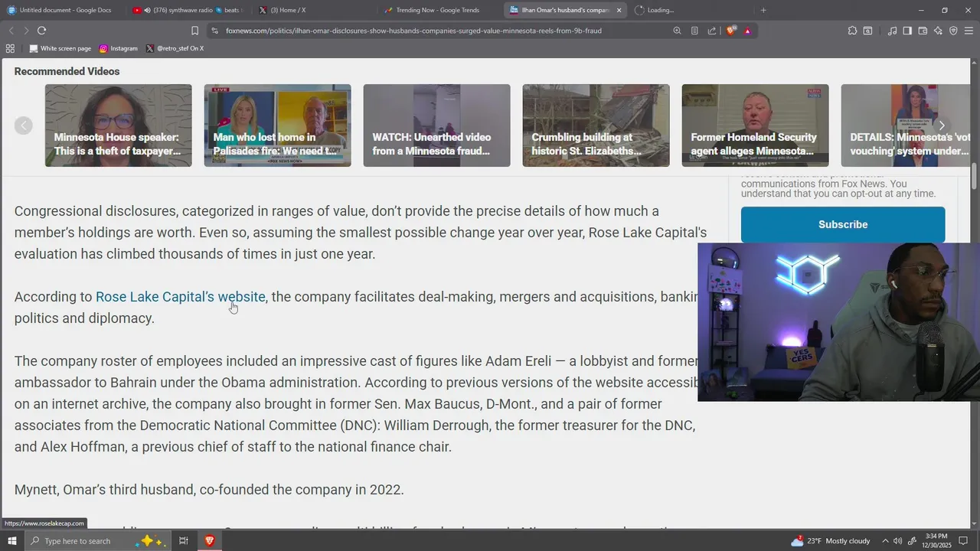The width and height of the screenshot is (980, 551).
Task: Click the page vertical scrollbar thumb
Action: 975,176
